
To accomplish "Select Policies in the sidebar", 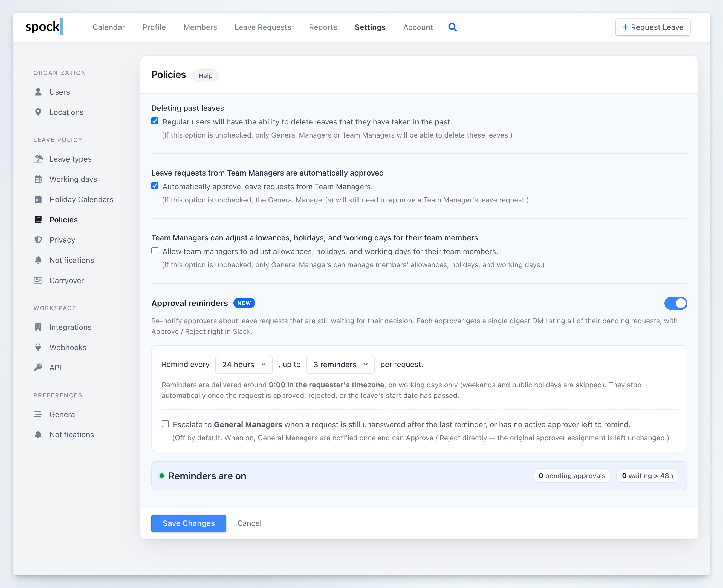I will [x=63, y=220].
